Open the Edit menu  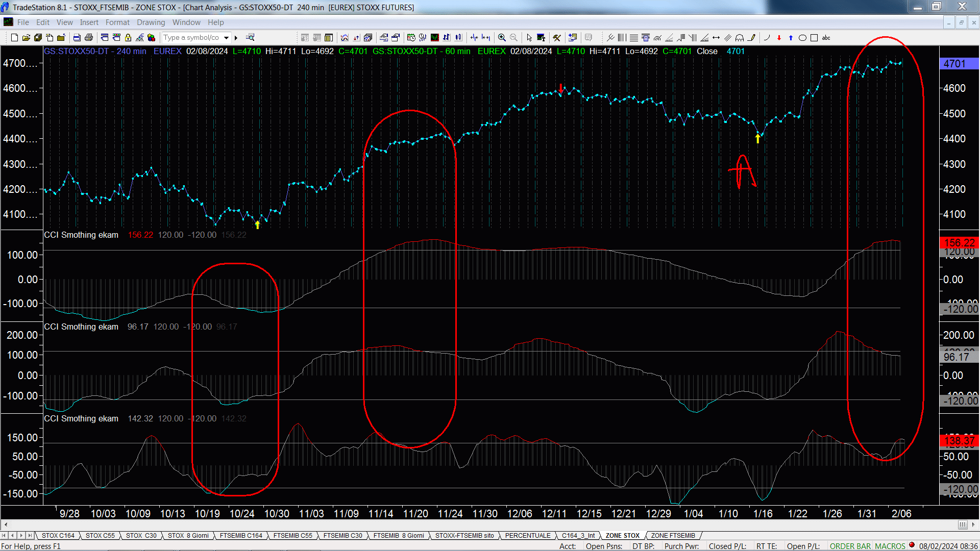click(43, 22)
